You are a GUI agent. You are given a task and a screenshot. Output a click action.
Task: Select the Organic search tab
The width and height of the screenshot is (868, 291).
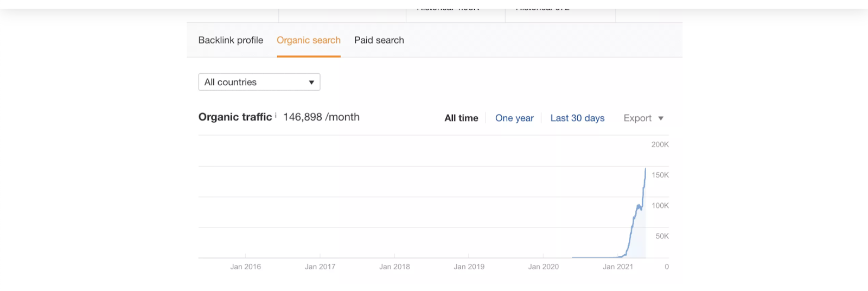(309, 40)
